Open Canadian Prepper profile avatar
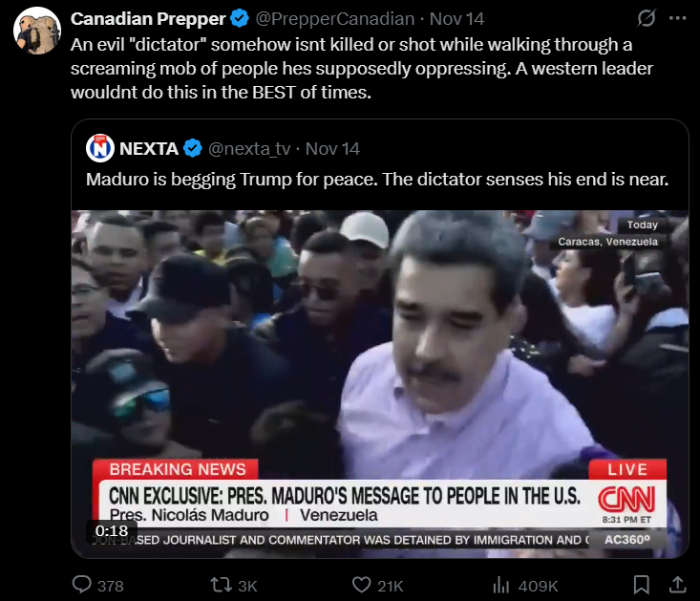The height and width of the screenshot is (601, 700). pos(37,31)
